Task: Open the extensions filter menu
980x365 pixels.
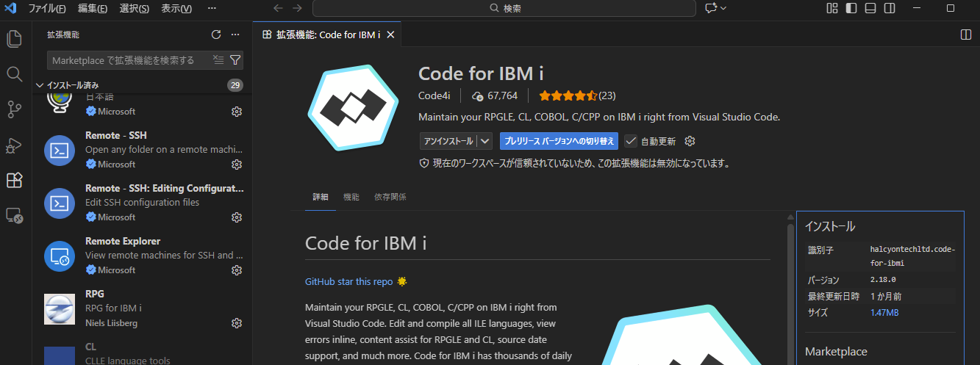Action: click(x=235, y=59)
